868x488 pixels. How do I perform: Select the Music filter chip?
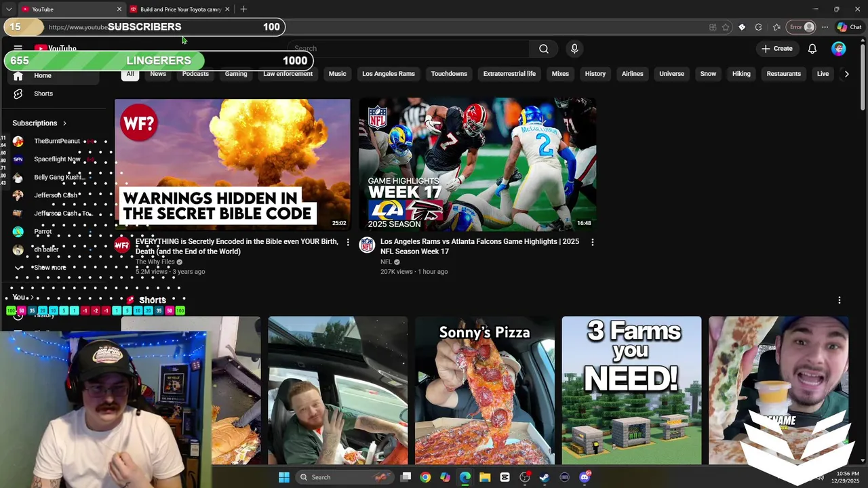click(337, 74)
